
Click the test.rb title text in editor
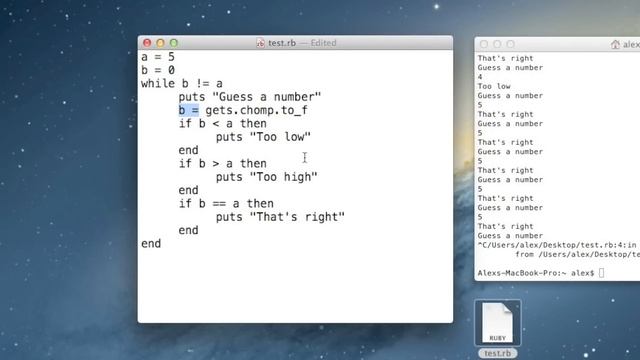point(282,43)
